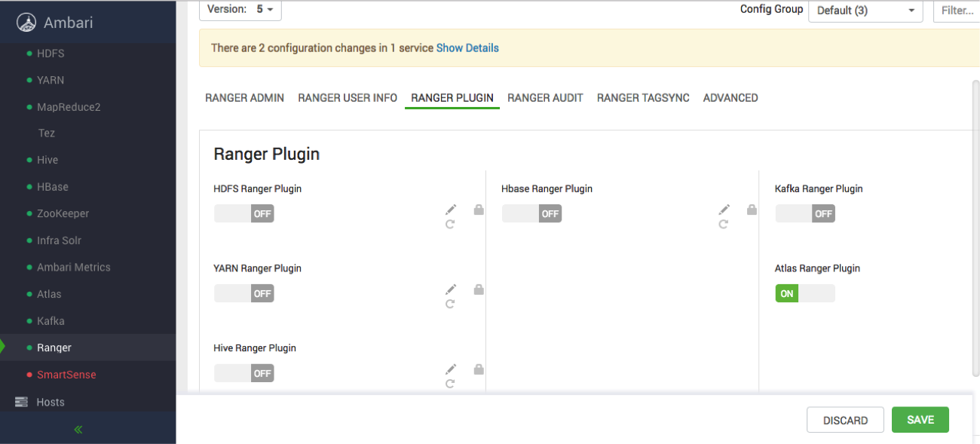The image size is (980, 444).
Task: Undo Hbase Ranger Plugin change icon
Action: pyautogui.click(x=723, y=224)
